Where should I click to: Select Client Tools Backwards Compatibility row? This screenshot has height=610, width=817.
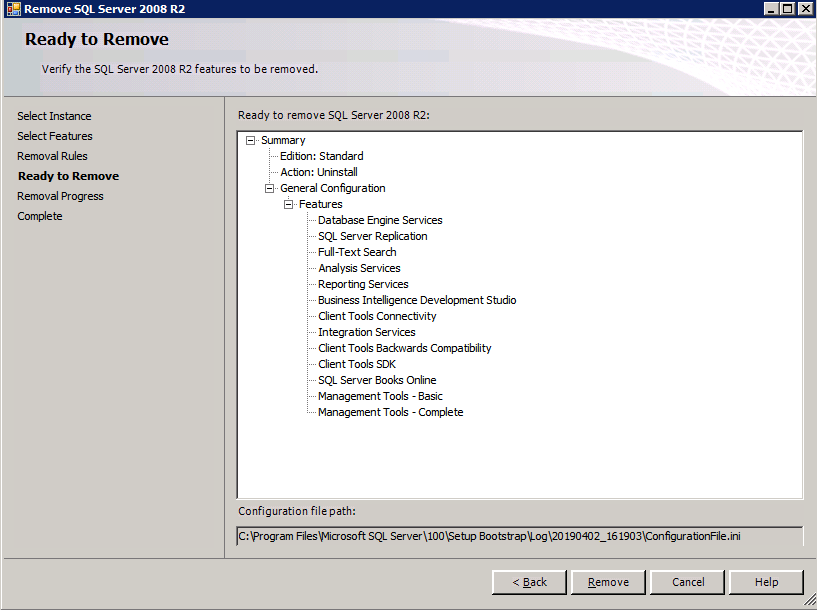pos(404,348)
